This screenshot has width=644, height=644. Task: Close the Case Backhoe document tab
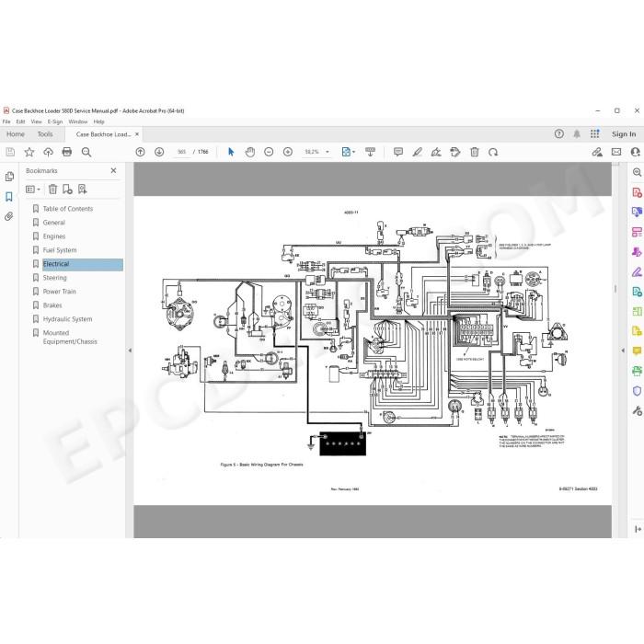[137, 134]
